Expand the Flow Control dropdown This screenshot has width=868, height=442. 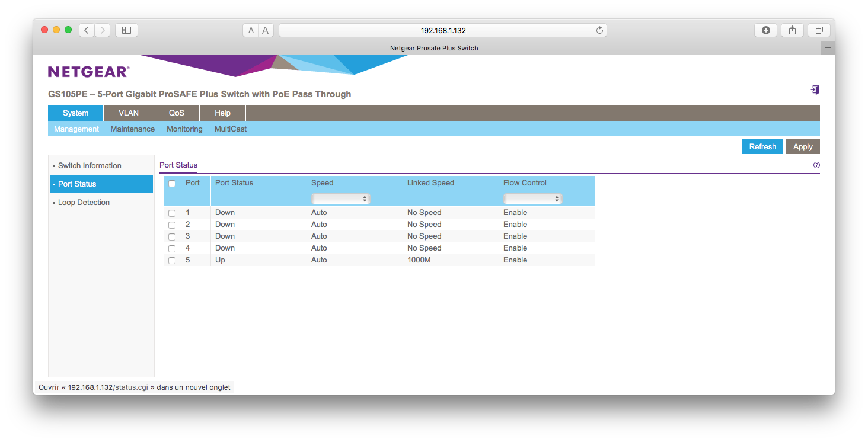tap(532, 199)
